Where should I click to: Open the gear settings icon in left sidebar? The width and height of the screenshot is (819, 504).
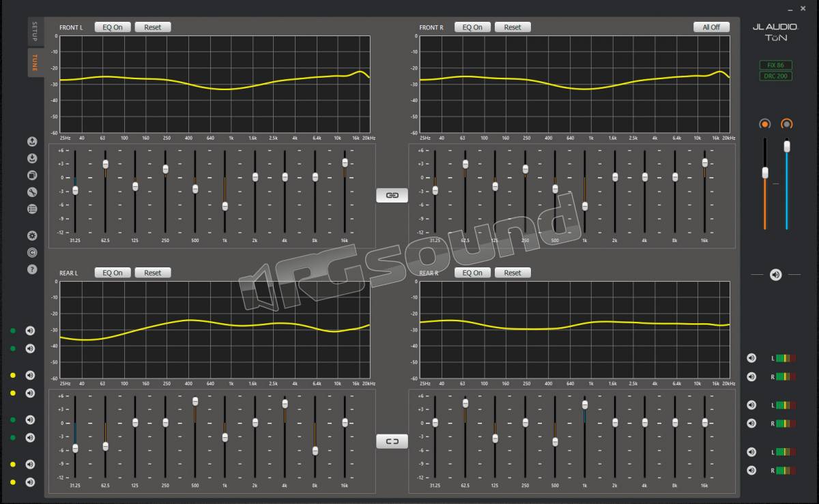[32, 236]
